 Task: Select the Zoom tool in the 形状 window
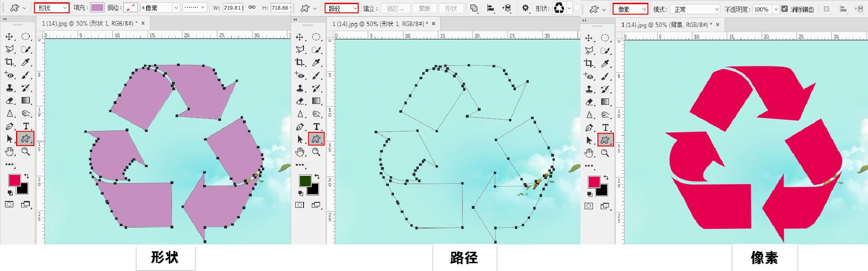click(26, 152)
